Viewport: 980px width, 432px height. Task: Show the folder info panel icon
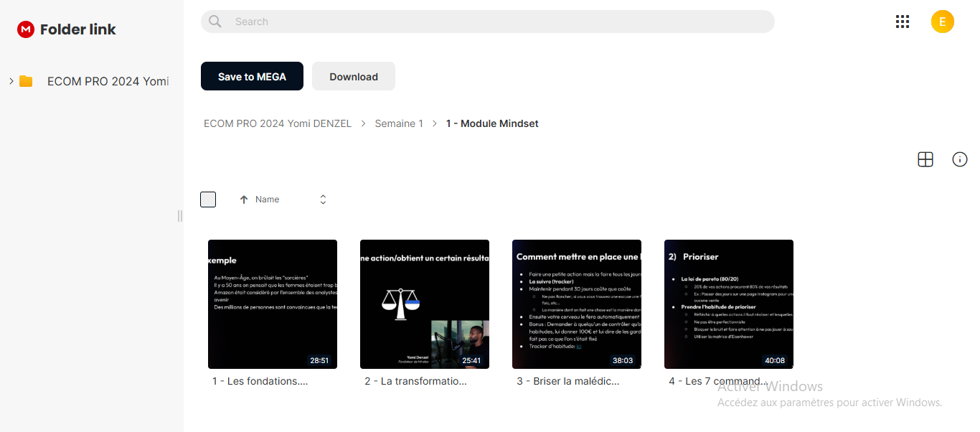pos(960,159)
